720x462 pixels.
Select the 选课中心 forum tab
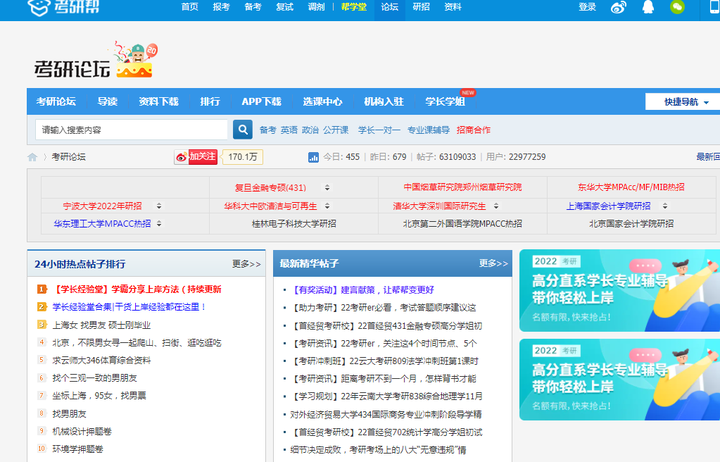coord(322,101)
